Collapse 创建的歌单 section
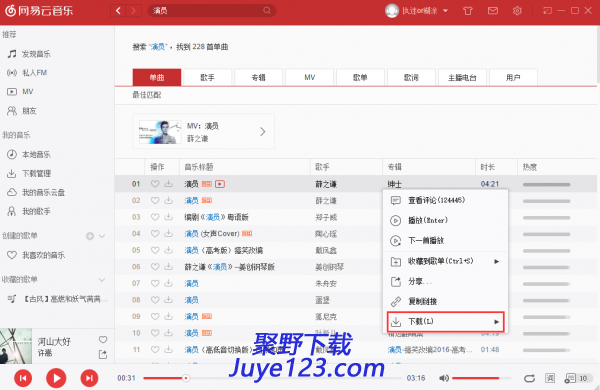The image size is (600, 390). pyautogui.click(x=102, y=236)
